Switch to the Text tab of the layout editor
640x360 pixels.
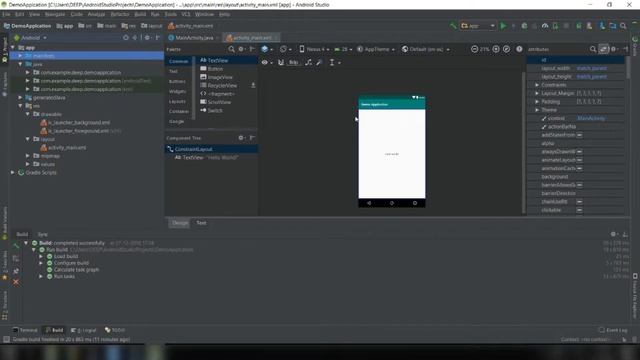pos(201,223)
